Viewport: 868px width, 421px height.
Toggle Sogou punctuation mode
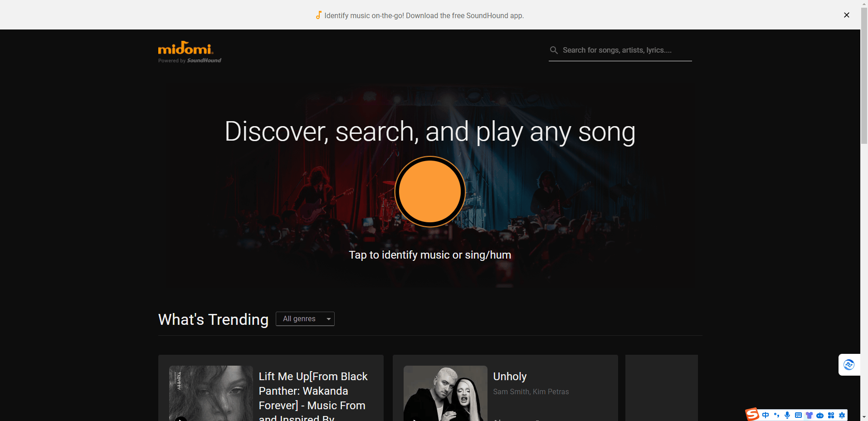(x=776, y=415)
